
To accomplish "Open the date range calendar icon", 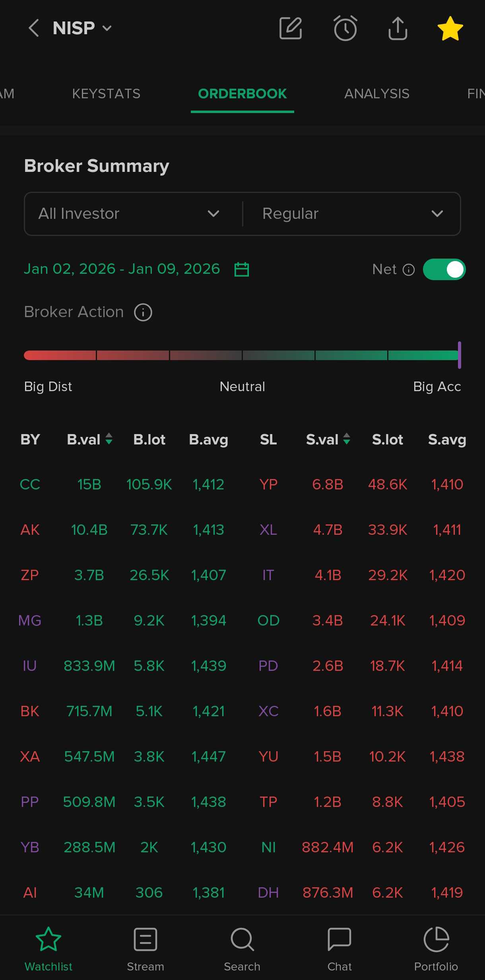I will pyautogui.click(x=242, y=269).
